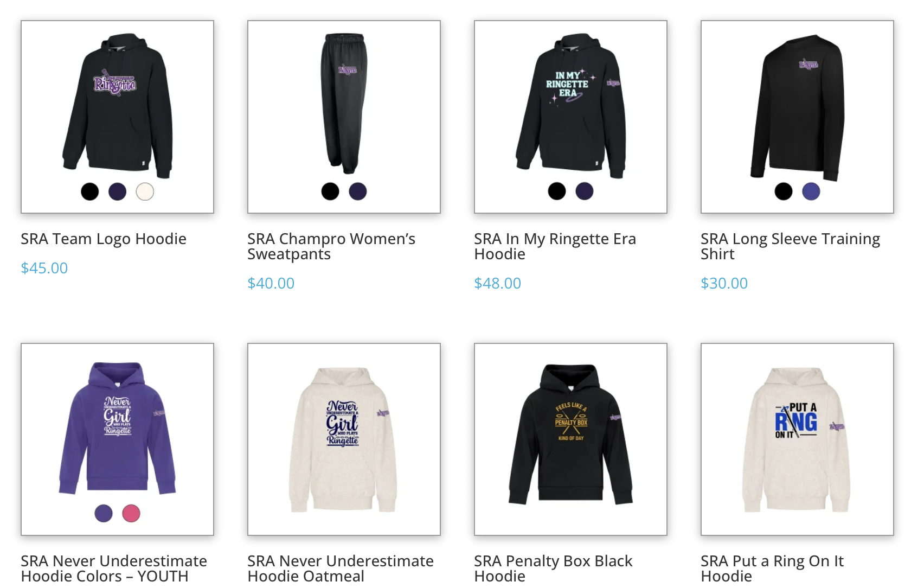Pick navy swatch for Champro Women's Sweatpants
The height and width of the screenshot is (588, 924).
[x=358, y=191]
